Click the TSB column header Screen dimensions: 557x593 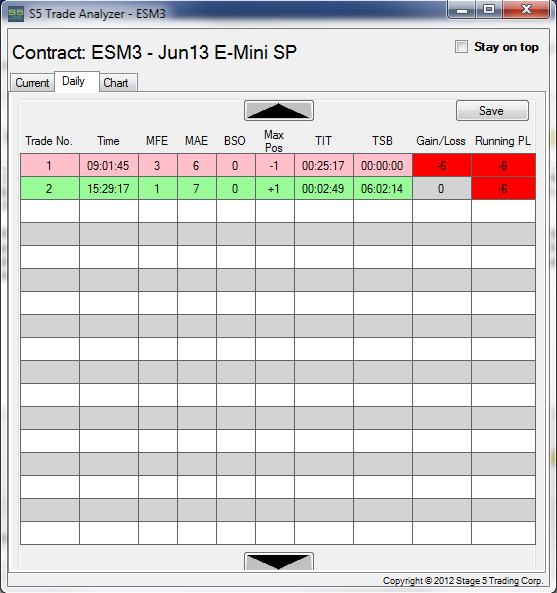point(382,141)
